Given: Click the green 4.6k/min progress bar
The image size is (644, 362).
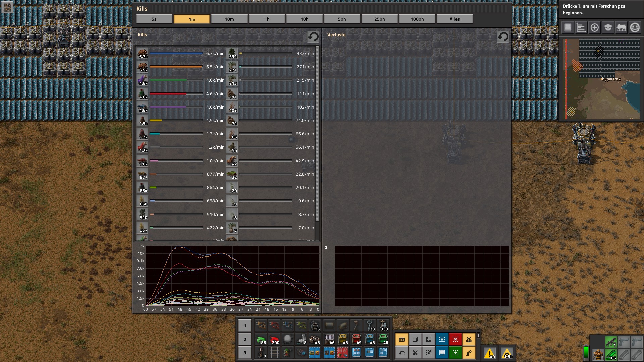Looking at the screenshot, I should click(x=176, y=80).
